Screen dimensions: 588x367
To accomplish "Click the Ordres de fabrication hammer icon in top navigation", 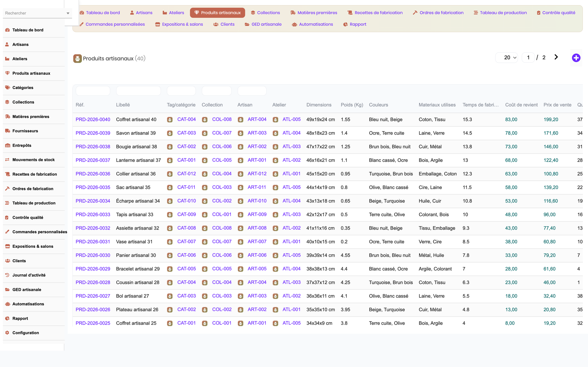I will point(415,13).
